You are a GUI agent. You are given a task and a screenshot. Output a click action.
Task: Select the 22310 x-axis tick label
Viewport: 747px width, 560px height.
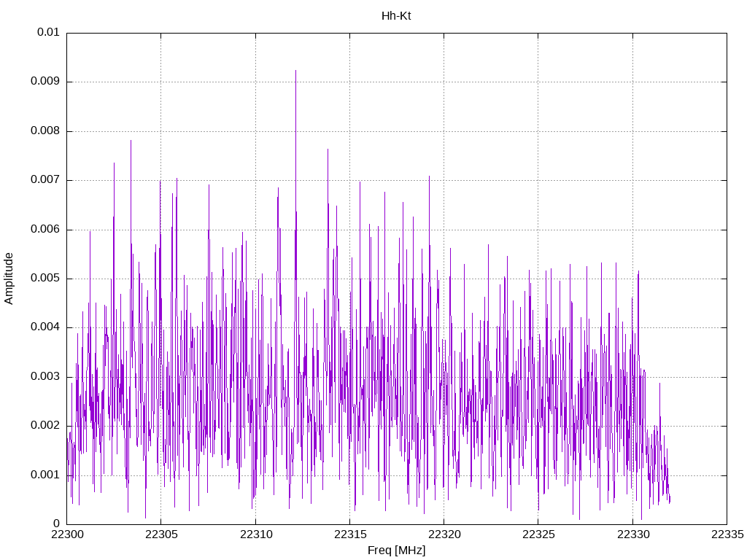point(255,535)
